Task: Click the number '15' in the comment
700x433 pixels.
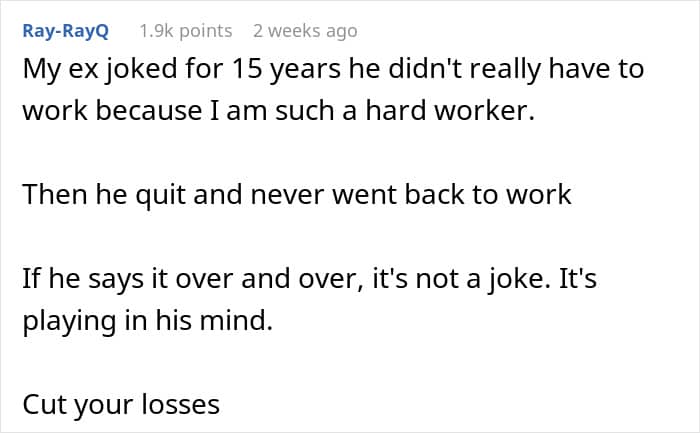Action: tap(247, 69)
